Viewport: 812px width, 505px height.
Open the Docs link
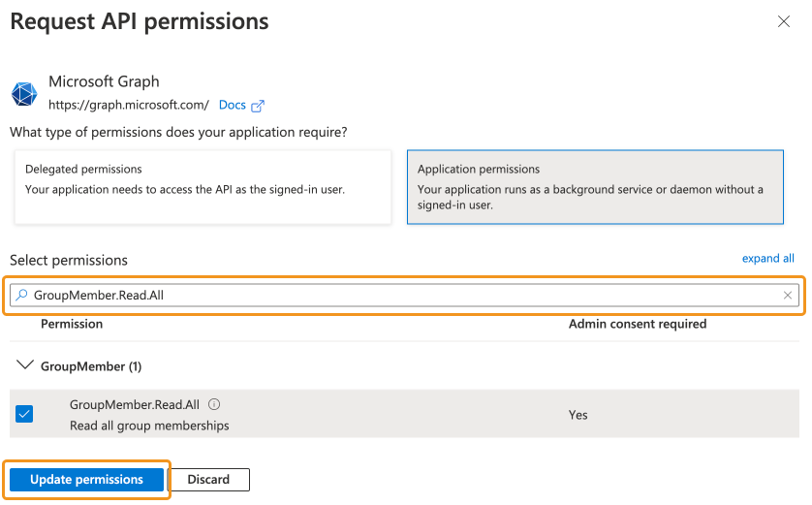tap(232, 105)
